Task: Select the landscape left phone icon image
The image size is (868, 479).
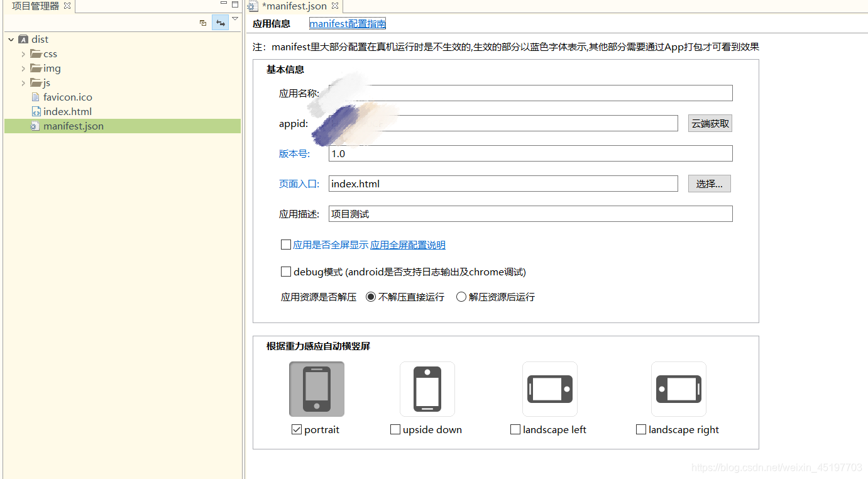Action: click(x=549, y=388)
